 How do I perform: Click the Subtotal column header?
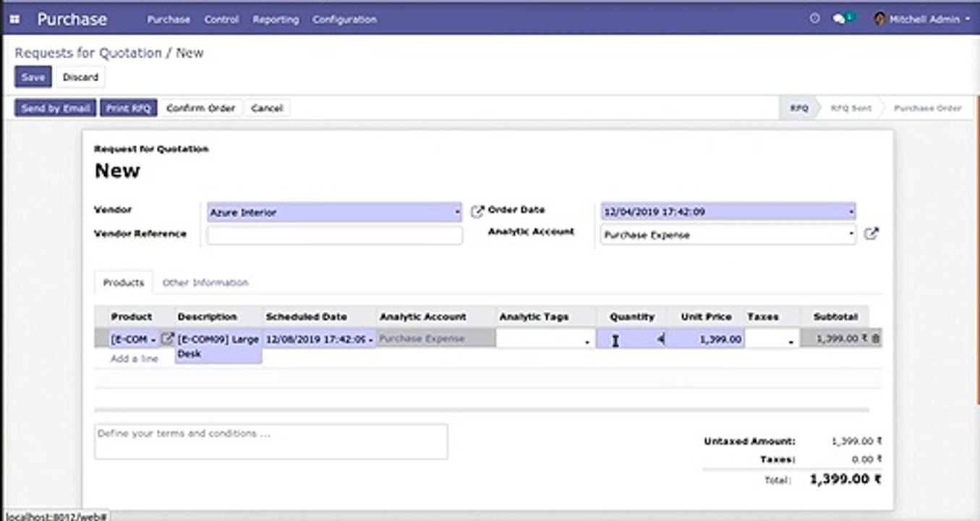tap(835, 316)
